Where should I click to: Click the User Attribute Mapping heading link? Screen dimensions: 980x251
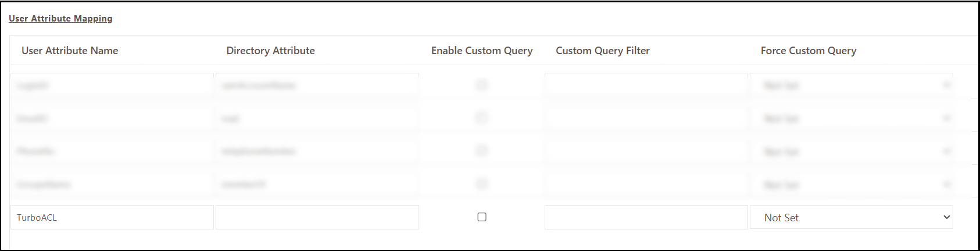coord(60,19)
